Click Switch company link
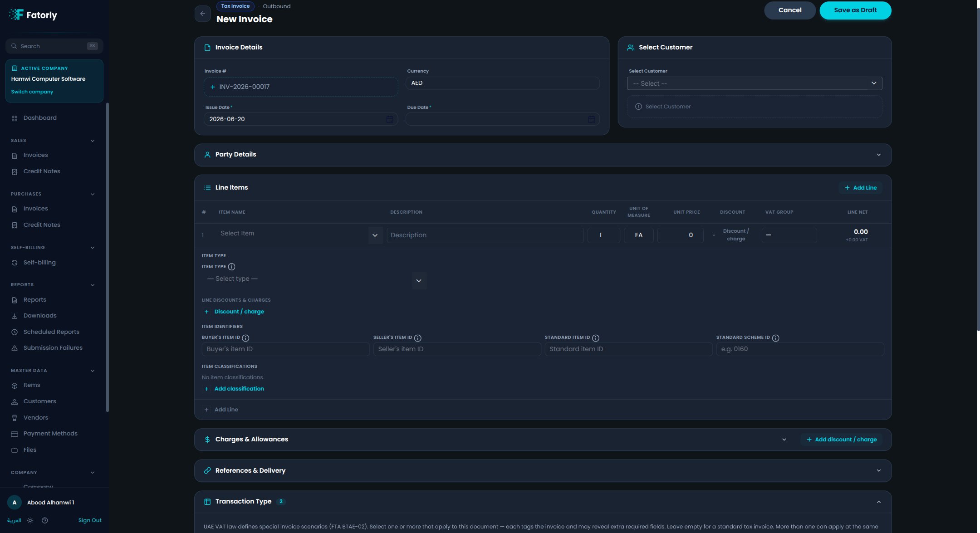The image size is (980, 533). pos(32,92)
